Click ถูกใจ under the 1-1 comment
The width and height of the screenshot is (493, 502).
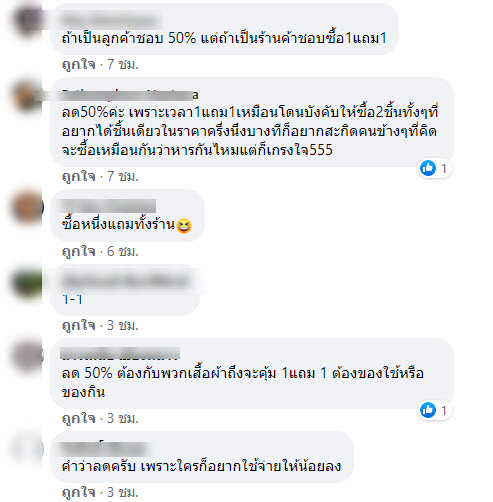tap(79, 325)
